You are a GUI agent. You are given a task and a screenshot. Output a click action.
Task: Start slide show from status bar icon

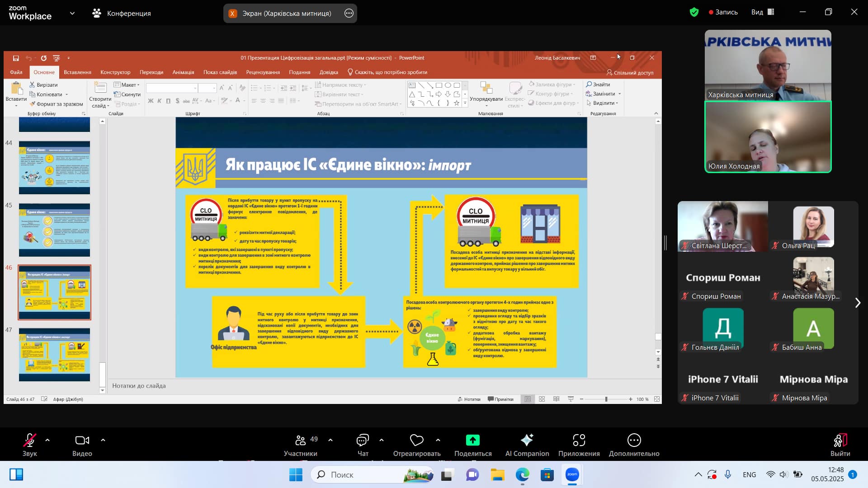tap(571, 399)
